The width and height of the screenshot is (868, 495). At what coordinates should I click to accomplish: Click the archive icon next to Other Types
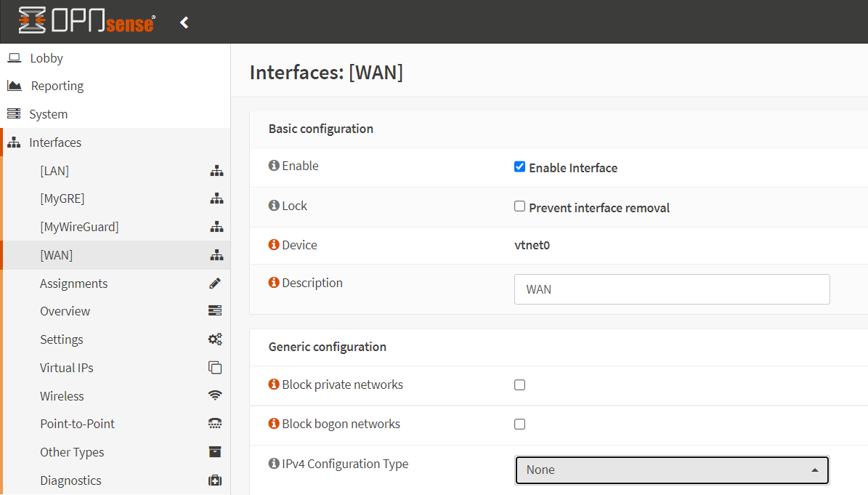tap(215, 452)
